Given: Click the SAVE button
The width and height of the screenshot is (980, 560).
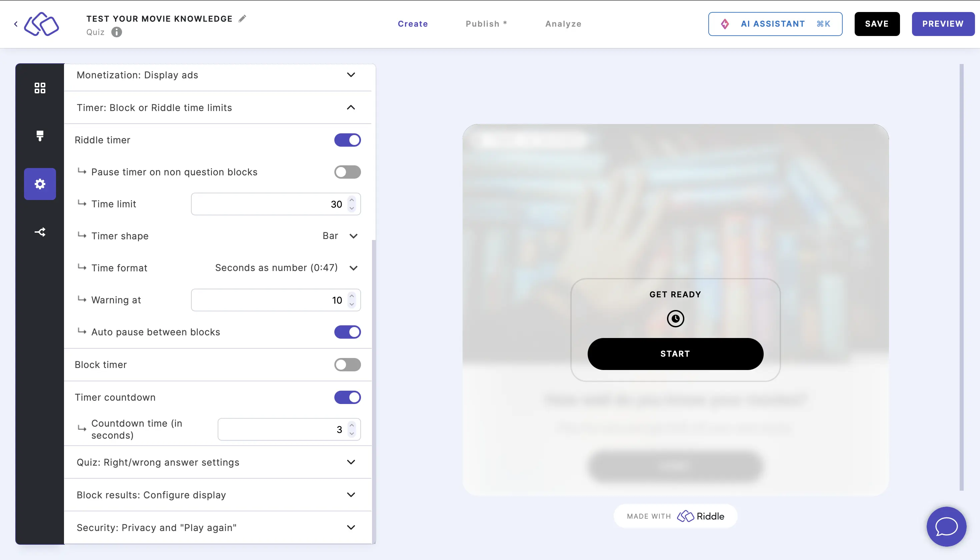Looking at the screenshot, I should [x=877, y=24].
